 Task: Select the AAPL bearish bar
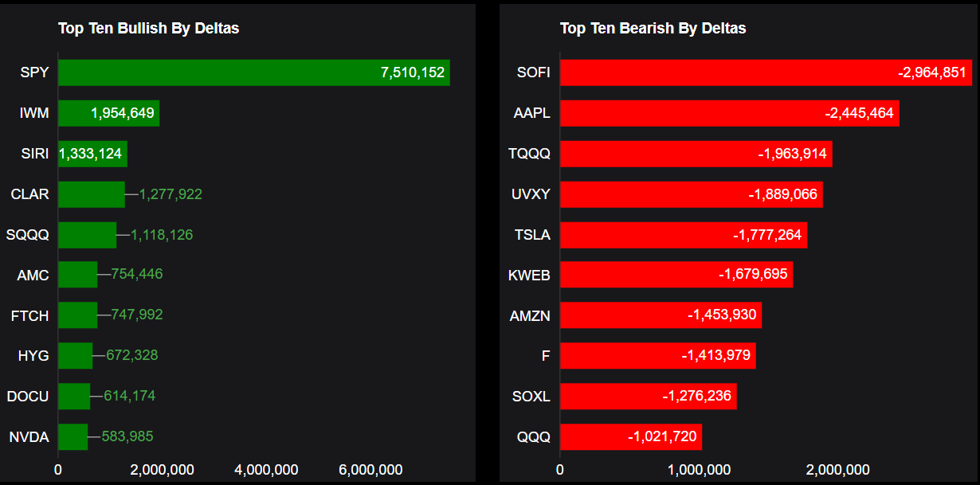(729, 113)
